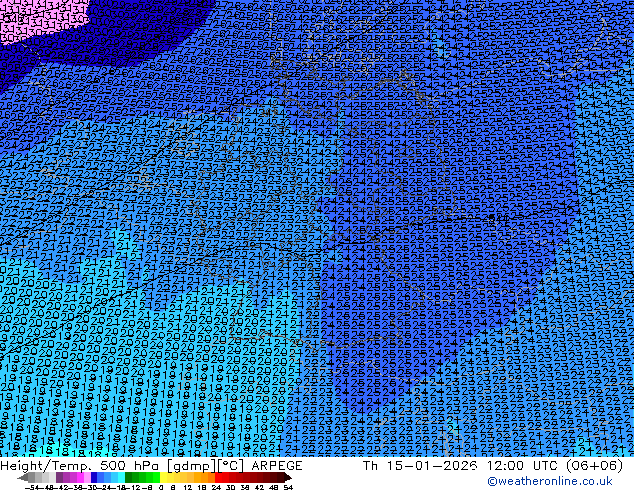Click the 'Th 15-01-2026' date text

420,466
